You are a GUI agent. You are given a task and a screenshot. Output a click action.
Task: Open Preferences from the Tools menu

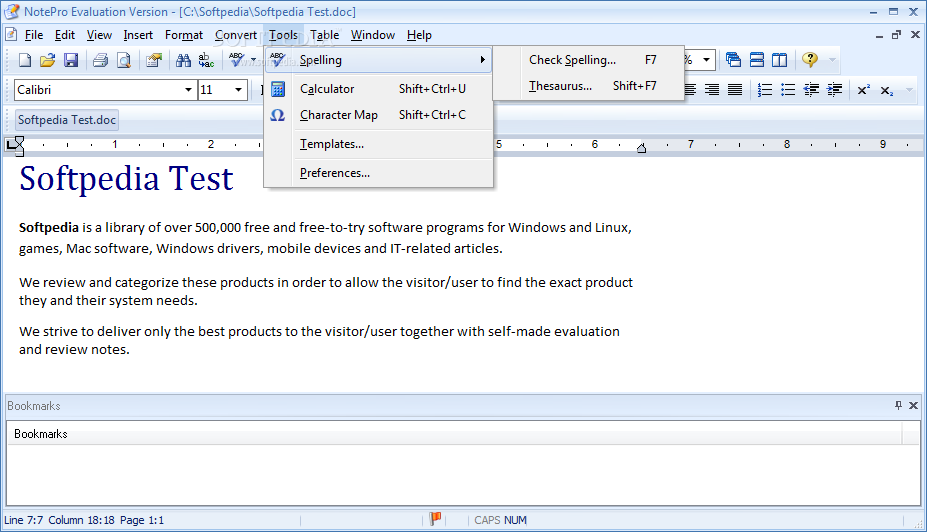click(x=378, y=173)
